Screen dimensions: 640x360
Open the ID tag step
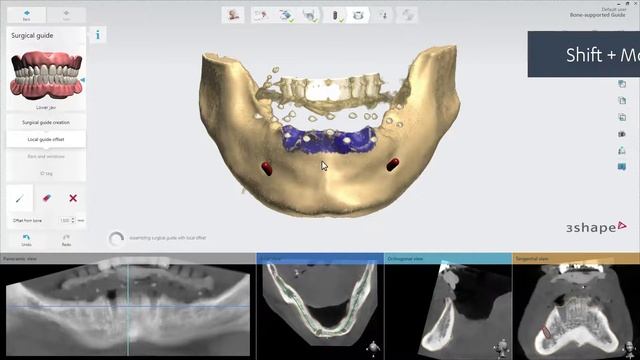(x=46, y=173)
